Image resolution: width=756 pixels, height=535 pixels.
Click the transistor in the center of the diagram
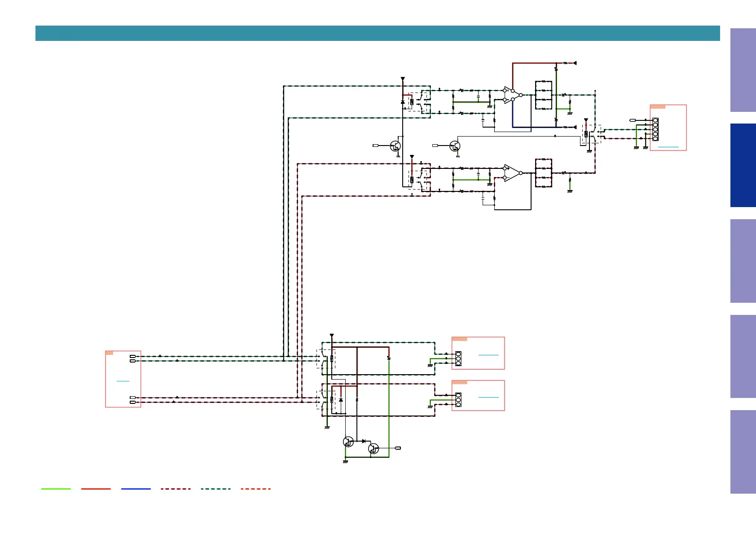pyautogui.click(x=455, y=146)
